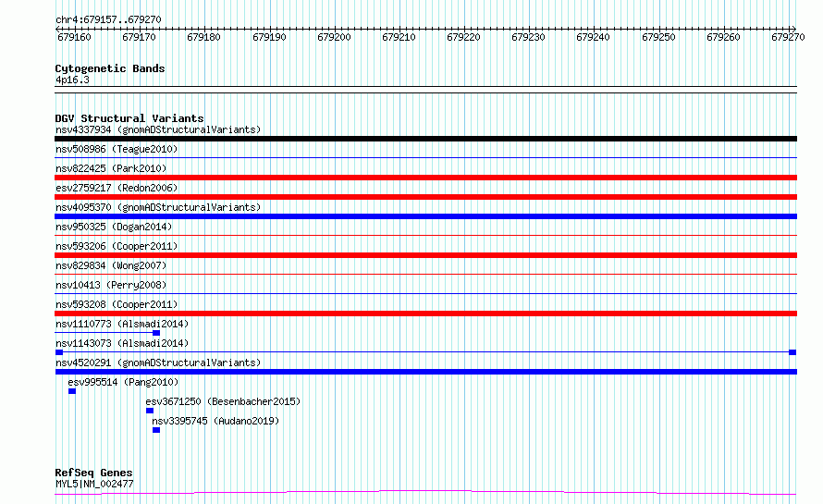Image resolution: width=823 pixels, height=504 pixels.
Task: Click the DGV Structural Variants track title
Action: pos(129,118)
